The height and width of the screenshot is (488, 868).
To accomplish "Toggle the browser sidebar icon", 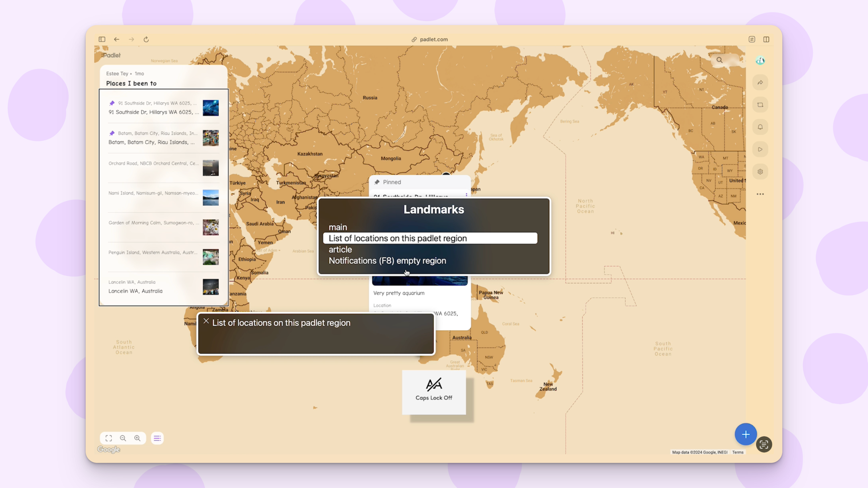I will pos(102,39).
